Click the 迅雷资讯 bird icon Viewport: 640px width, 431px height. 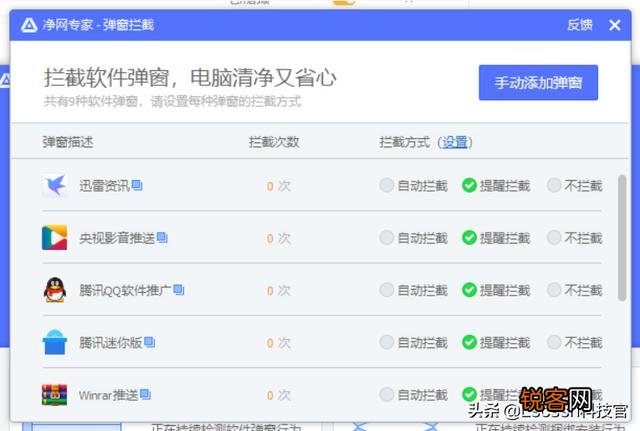tap(55, 186)
